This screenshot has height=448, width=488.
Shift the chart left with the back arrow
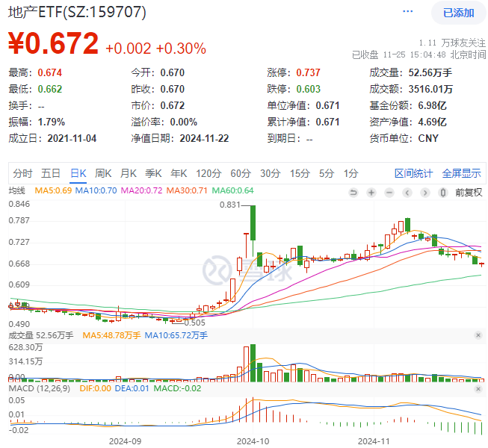point(407,193)
